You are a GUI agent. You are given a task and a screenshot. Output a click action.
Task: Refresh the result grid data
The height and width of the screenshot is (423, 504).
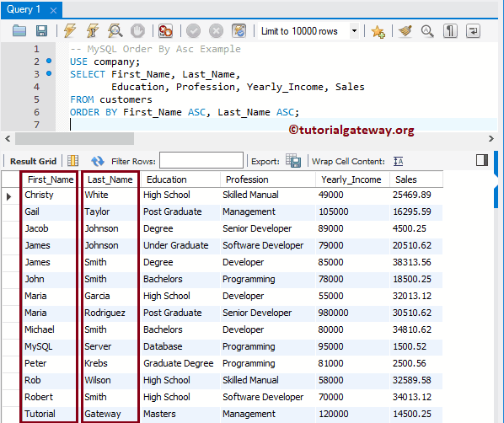point(98,161)
